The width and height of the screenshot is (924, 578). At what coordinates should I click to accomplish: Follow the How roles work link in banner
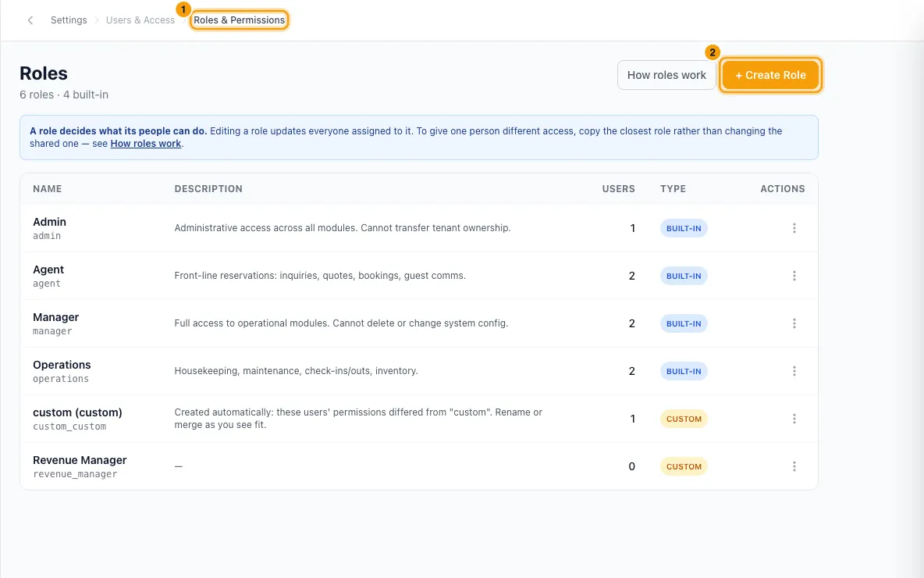click(146, 143)
